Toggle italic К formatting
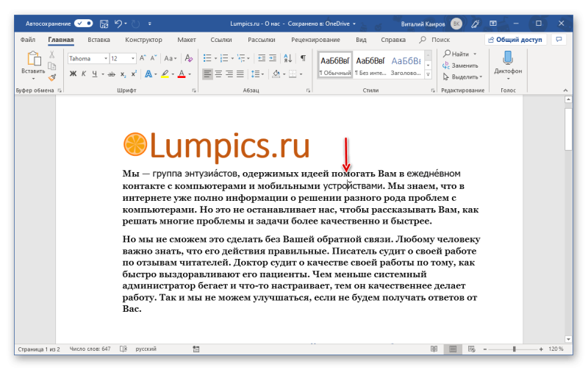588x370 pixels. (84, 74)
